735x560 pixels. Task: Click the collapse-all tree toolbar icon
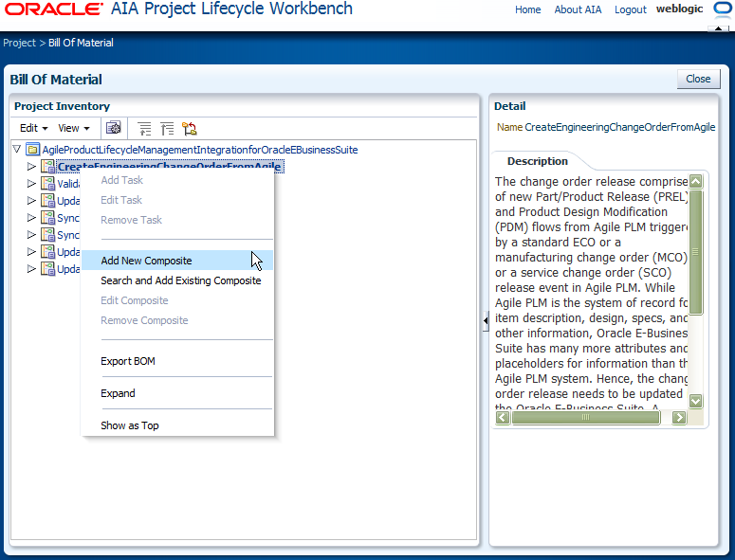coord(167,128)
